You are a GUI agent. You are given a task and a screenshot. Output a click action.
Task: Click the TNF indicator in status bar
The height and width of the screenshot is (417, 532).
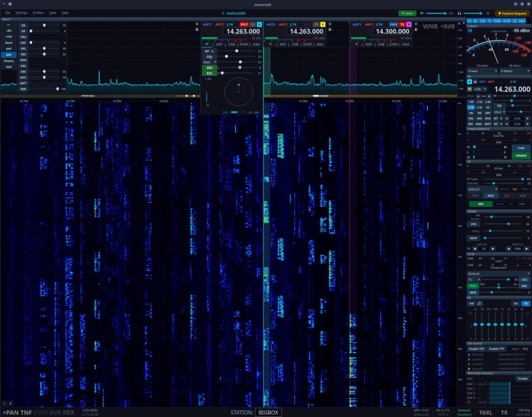(26, 413)
